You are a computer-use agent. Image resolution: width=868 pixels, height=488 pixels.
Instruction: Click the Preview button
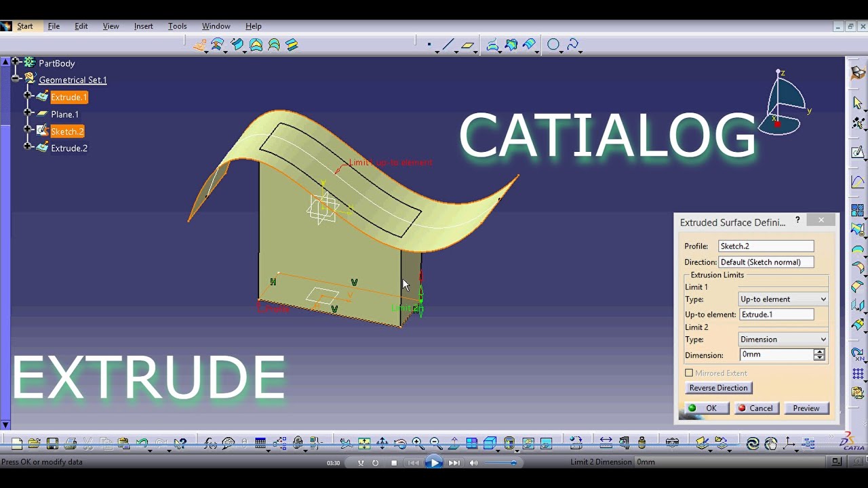pos(806,408)
